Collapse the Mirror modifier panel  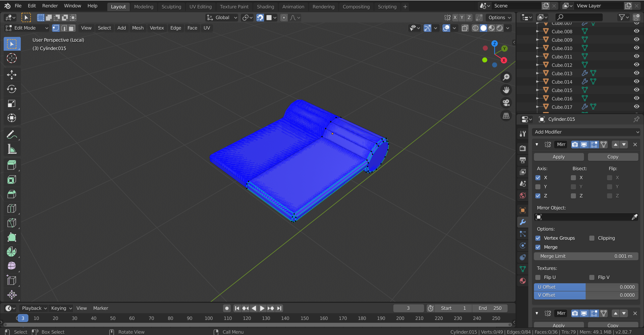pos(537,144)
